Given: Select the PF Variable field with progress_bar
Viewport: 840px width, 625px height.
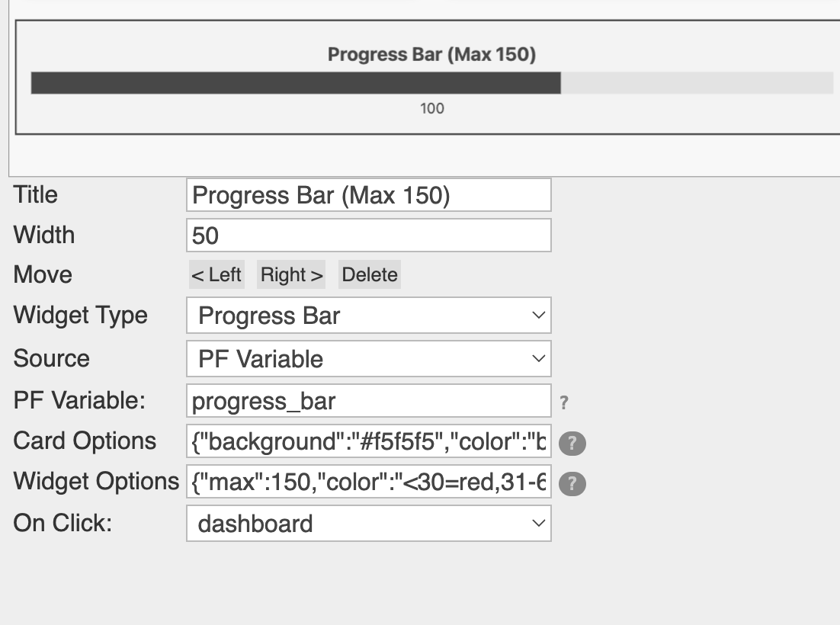Looking at the screenshot, I should [x=368, y=401].
